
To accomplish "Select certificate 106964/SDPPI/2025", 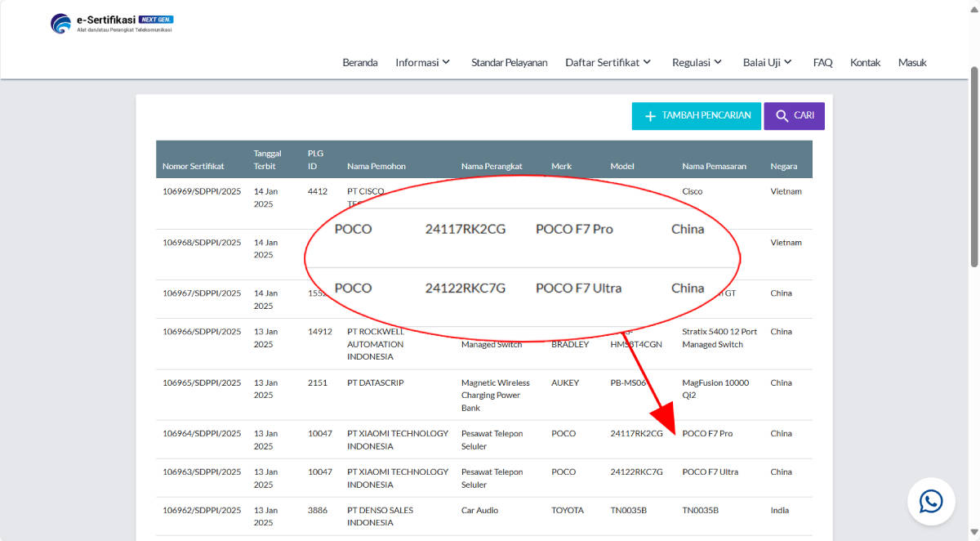I will [202, 433].
